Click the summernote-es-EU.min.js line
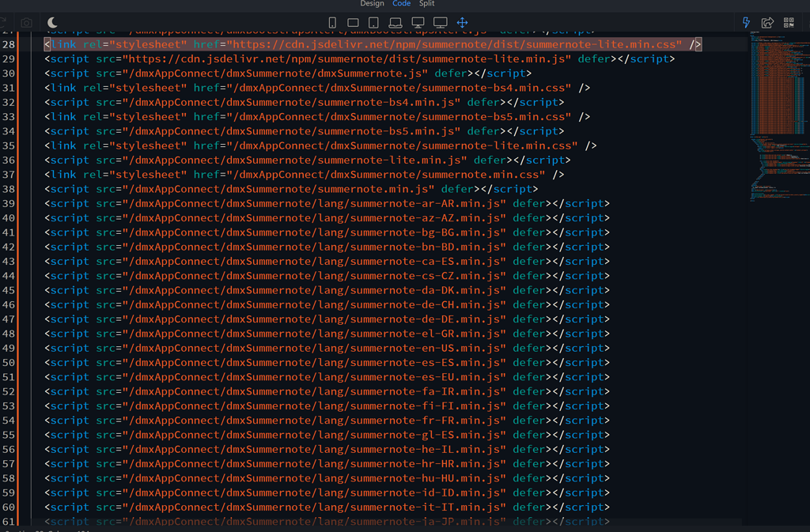This screenshot has width=810, height=532. click(327, 377)
